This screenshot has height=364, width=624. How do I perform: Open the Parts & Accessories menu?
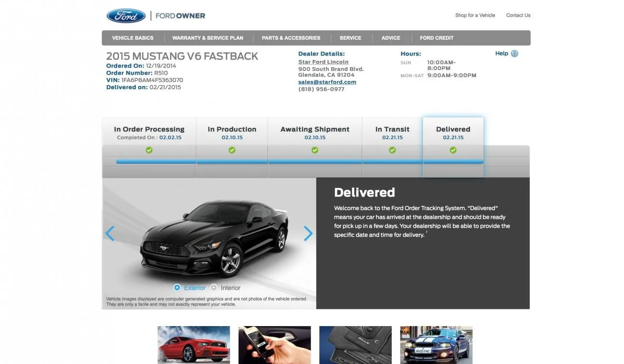point(291,38)
